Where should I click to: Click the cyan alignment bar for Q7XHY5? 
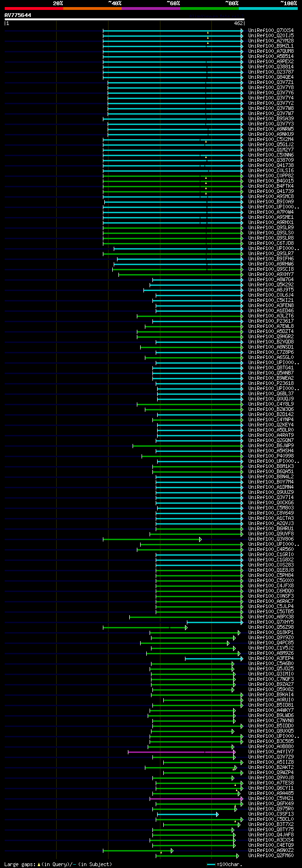click(215, 622)
